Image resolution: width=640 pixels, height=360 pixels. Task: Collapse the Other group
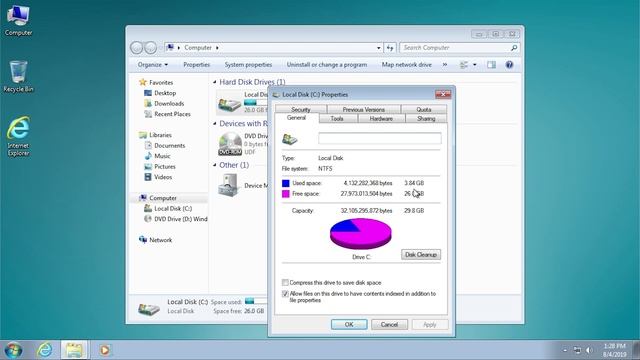coord(215,165)
